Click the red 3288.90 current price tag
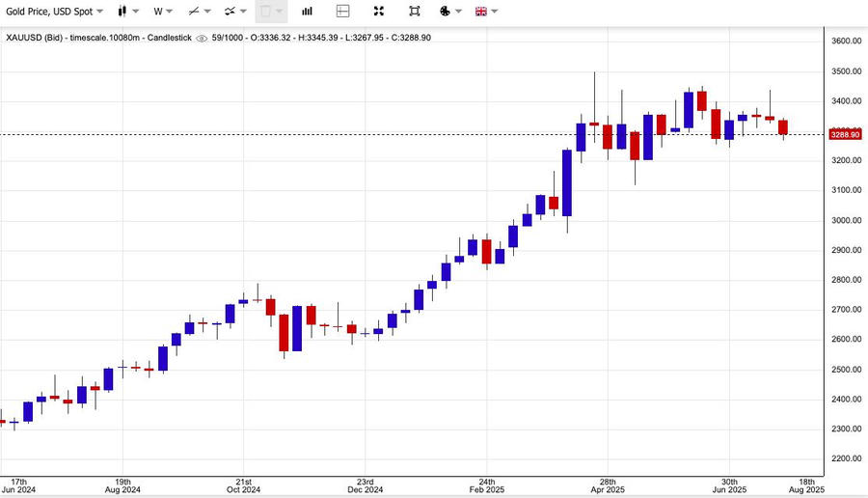Screen dimensions: 868x498 tap(845, 134)
